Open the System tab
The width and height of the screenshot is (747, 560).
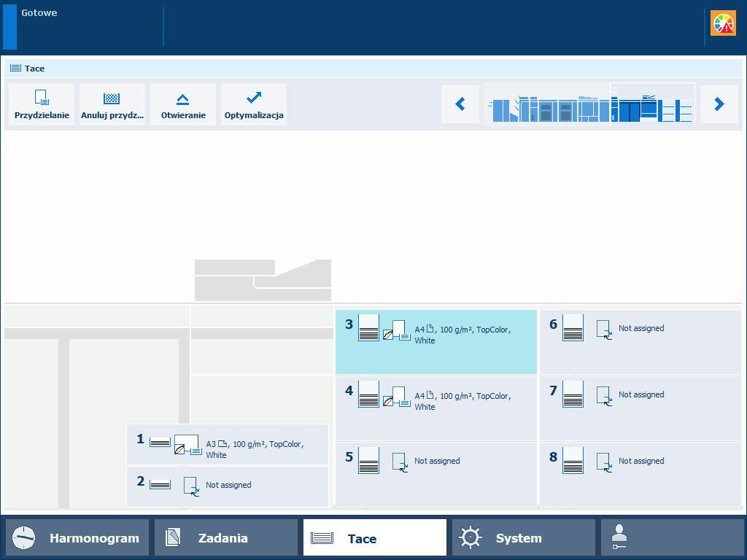524,538
